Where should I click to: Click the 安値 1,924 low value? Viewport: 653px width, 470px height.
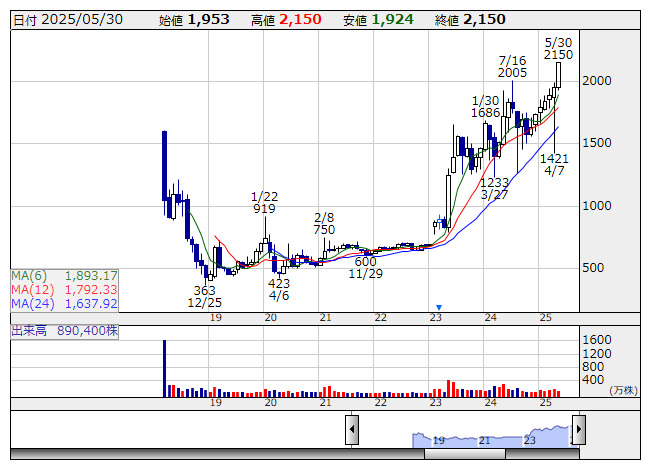point(378,20)
